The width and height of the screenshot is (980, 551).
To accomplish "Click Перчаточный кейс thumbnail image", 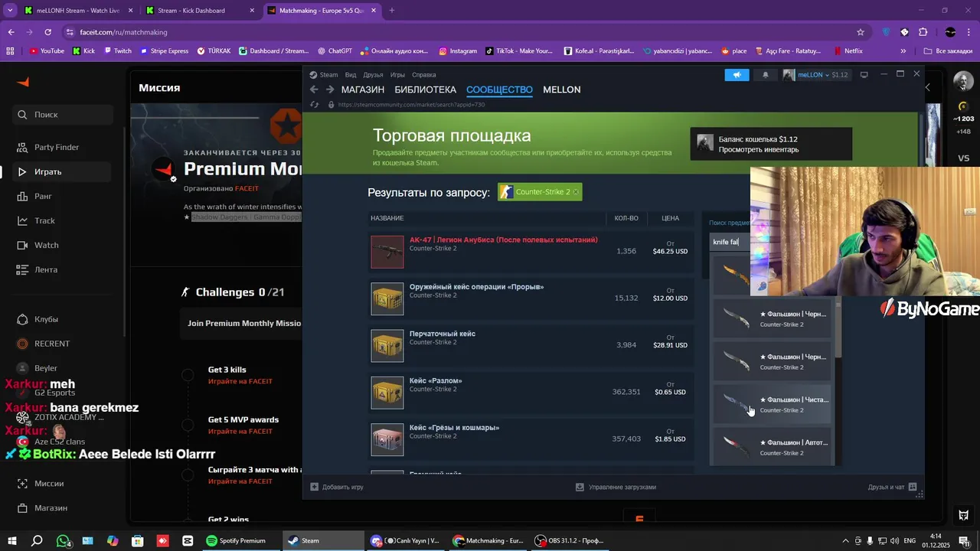I will 387,346.
